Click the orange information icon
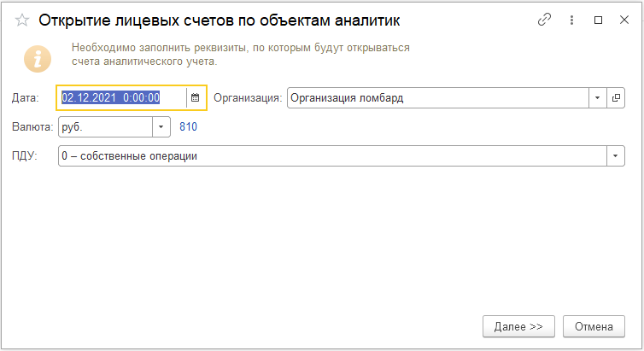 tap(38, 59)
